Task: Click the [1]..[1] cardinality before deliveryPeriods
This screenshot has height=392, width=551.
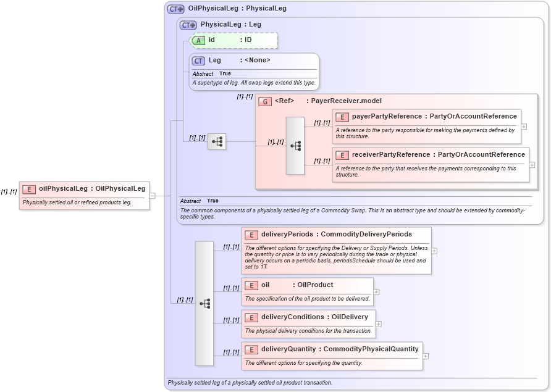Action: tap(231, 247)
